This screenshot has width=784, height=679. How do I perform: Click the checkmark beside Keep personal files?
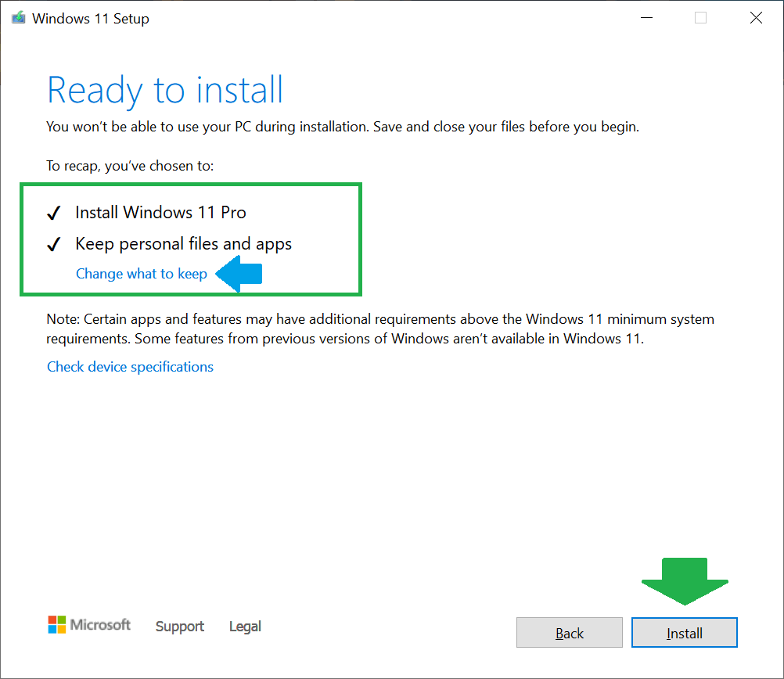[53, 245]
